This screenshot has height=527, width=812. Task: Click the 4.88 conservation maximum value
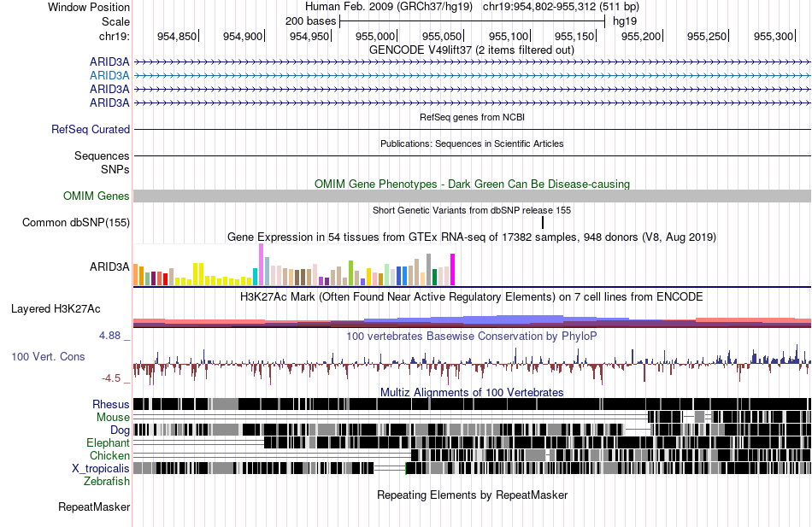109,336
